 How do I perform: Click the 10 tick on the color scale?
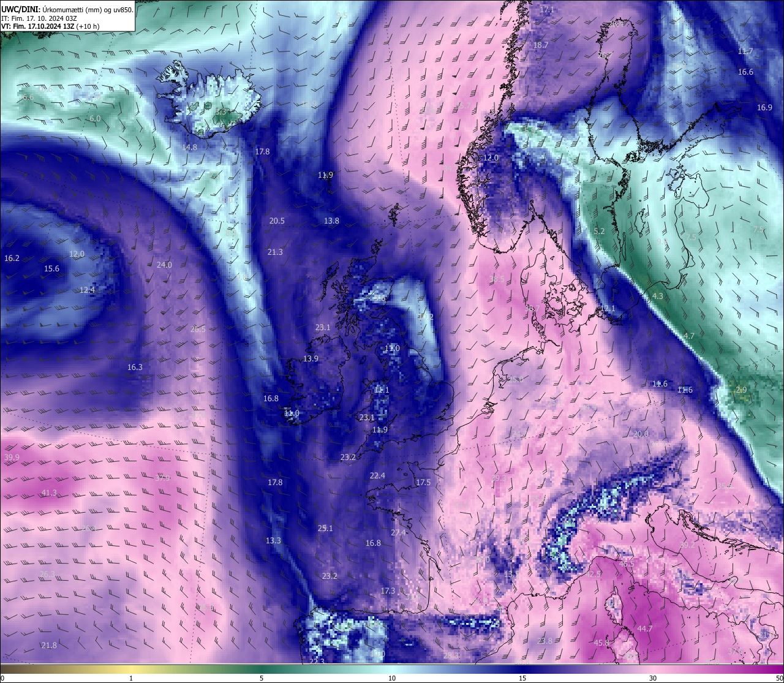(x=392, y=678)
